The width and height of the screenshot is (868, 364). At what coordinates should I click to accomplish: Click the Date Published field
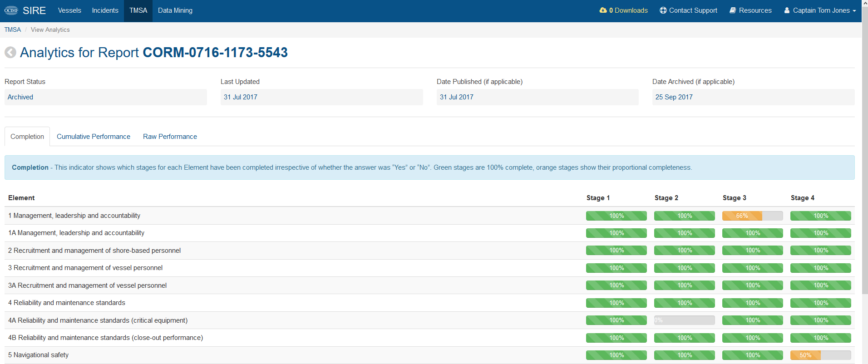pyautogui.click(x=538, y=97)
